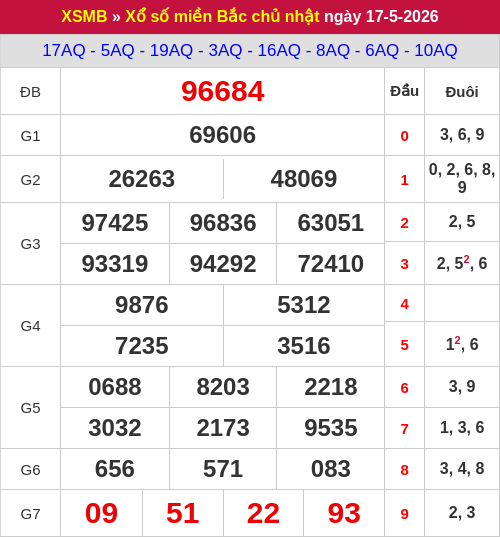Click the Đuôi column header

point(462,92)
